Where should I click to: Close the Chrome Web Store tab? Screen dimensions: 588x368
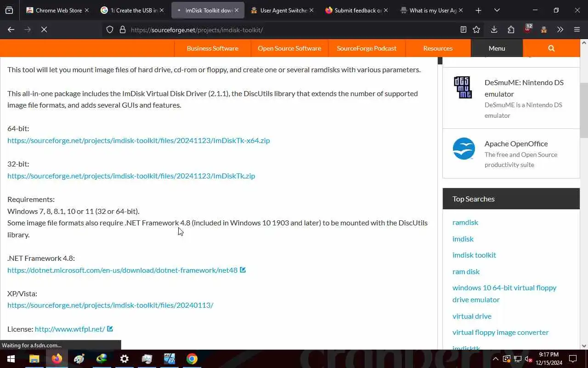pyautogui.click(x=86, y=10)
